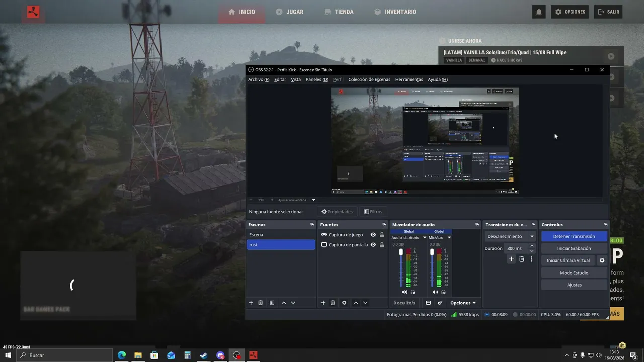Undock the Mezclador de audio panel
Viewport: 644px width, 362px height.
(477, 225)
